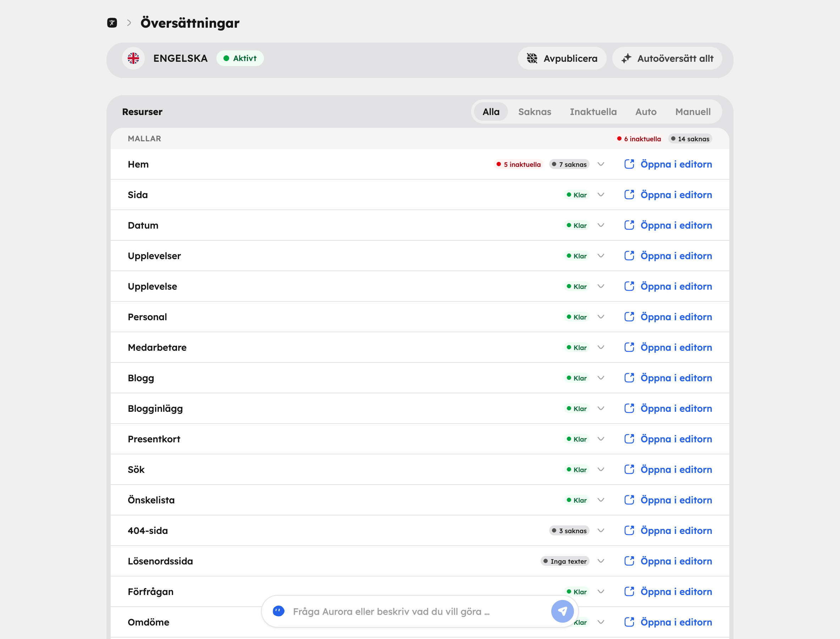The width and height of the screenshot is (840, 639).
Task: Click Autoöversätt allt button
Action: coord(667,58)
